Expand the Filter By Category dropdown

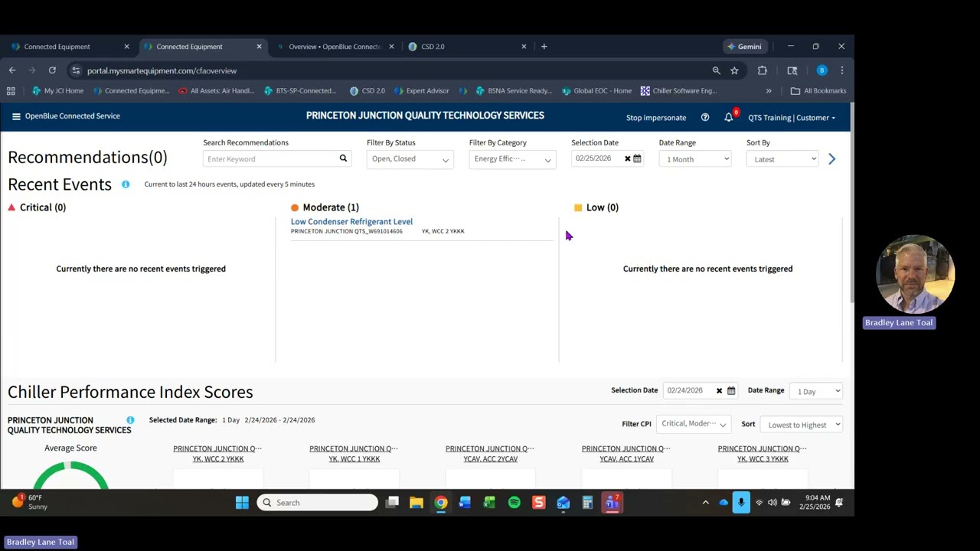pos(512,159)
